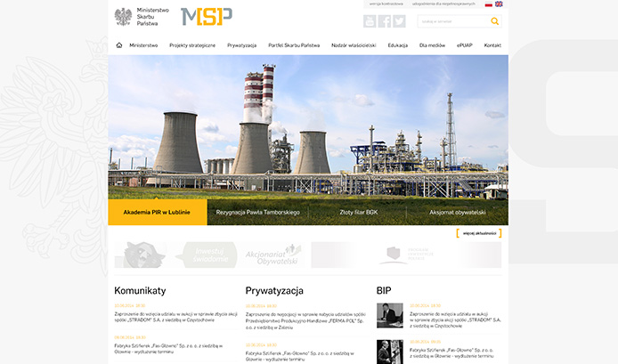
Task: Open the Nadzór właścicielski menu
Action: [354, 45]
